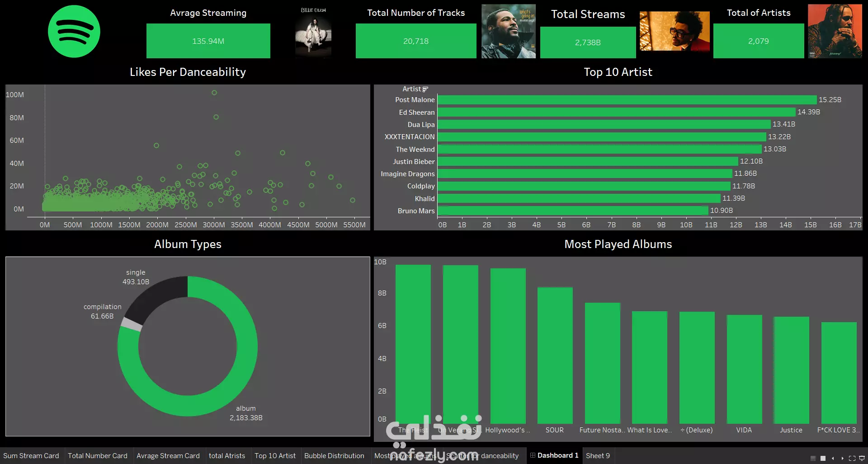Open the Total Number Card tab
Screen dimensions: 868x464
[98, 456]
